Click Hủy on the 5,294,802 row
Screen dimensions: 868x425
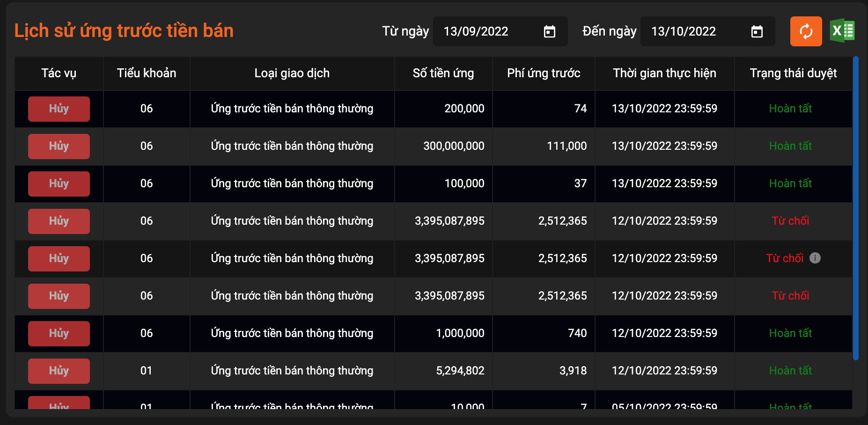[59, 371]
